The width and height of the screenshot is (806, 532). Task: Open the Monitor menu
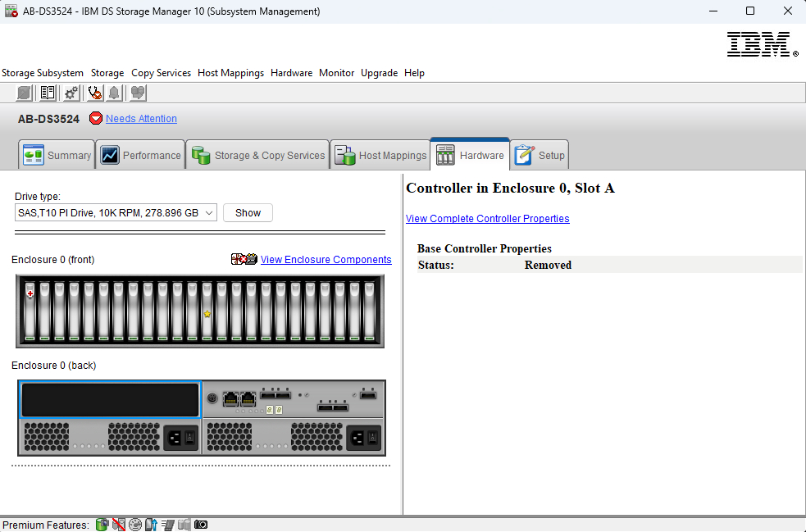point(336,73)
